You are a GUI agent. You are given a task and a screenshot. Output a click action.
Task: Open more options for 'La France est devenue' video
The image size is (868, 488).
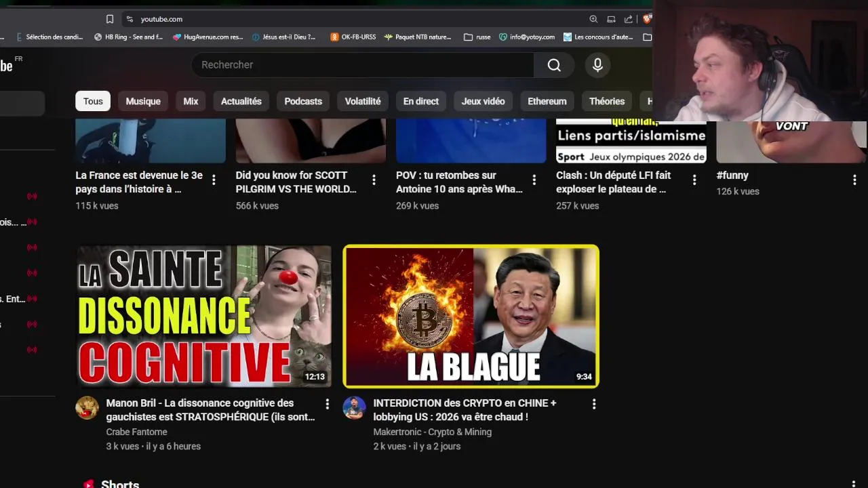tap(214, 180)
